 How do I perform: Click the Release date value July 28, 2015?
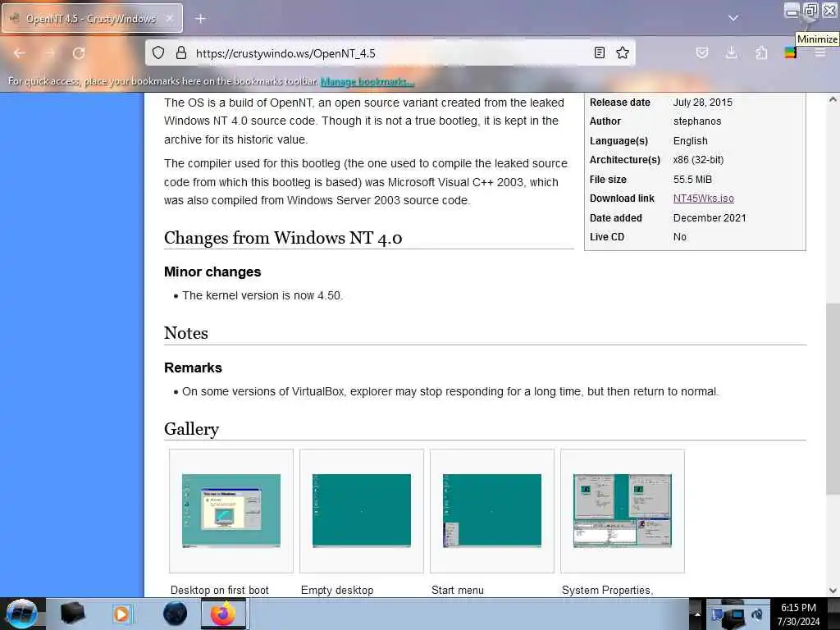[702, 102]
